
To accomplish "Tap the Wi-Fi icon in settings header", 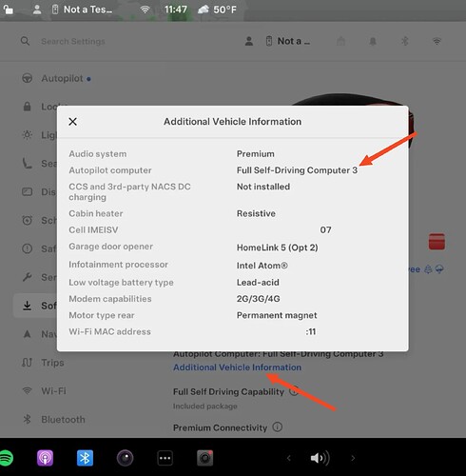I will click(x=437, y=41).
